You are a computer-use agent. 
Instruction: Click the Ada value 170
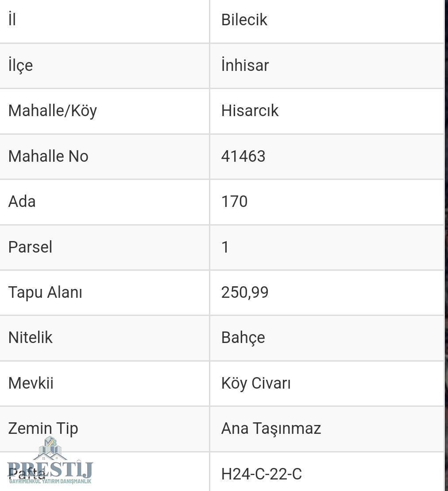[x=234, y=201]
